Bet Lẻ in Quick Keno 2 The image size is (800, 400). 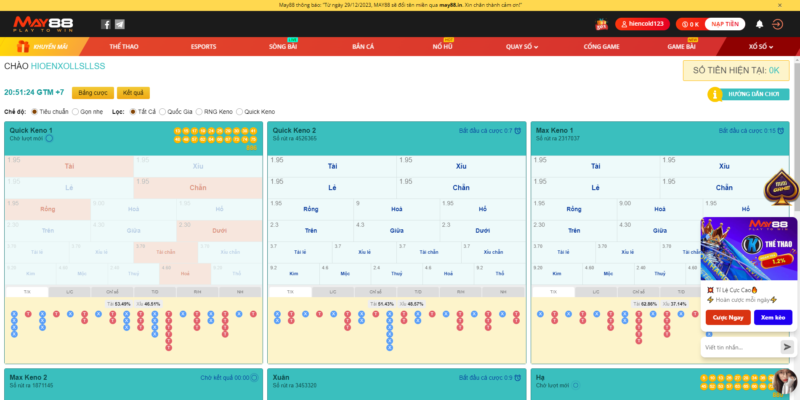(332, 188)
